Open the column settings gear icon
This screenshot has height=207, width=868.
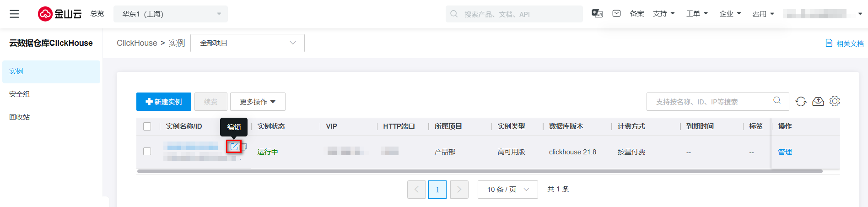835,101
